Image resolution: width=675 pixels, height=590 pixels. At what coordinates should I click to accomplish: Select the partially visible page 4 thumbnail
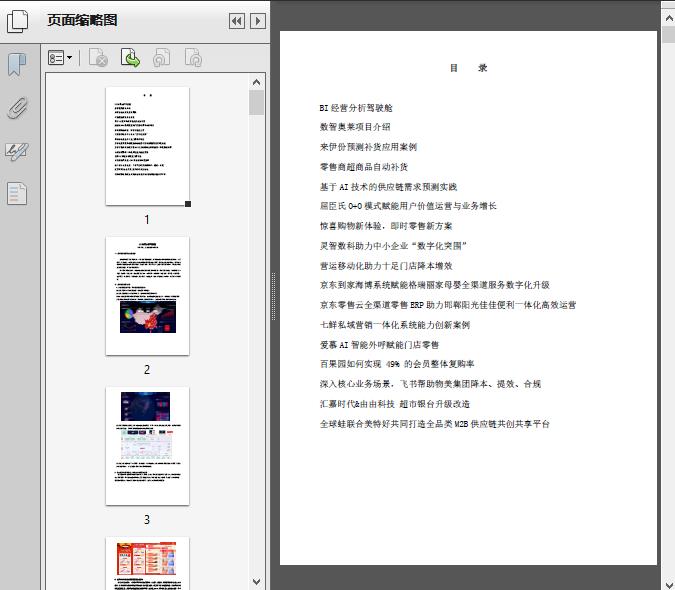[147, 563]
